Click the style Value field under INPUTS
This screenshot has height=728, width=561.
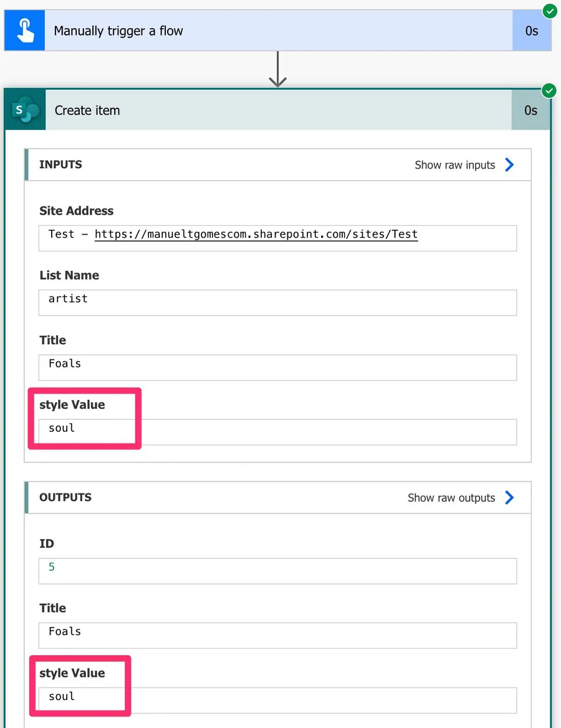(x=277, y=432)
